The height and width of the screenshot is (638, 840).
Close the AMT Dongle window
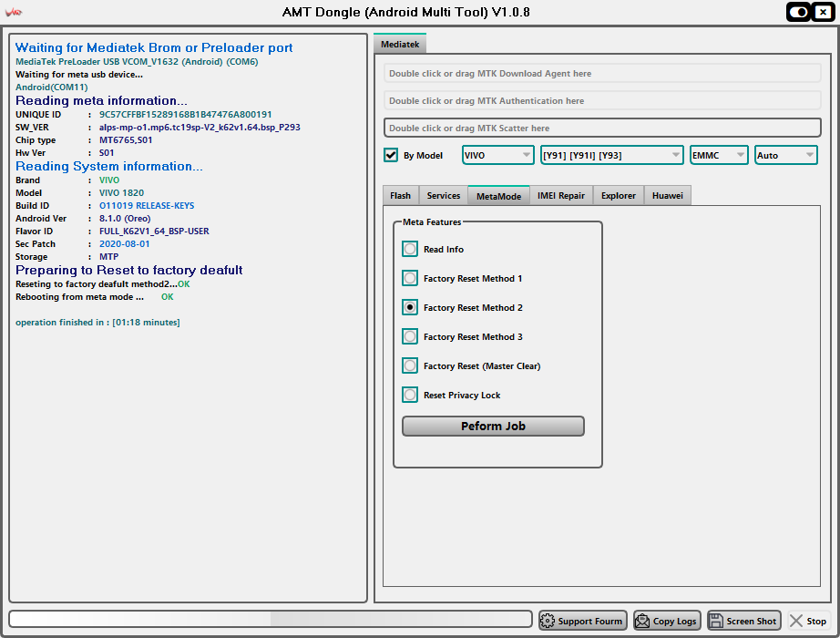823,12
